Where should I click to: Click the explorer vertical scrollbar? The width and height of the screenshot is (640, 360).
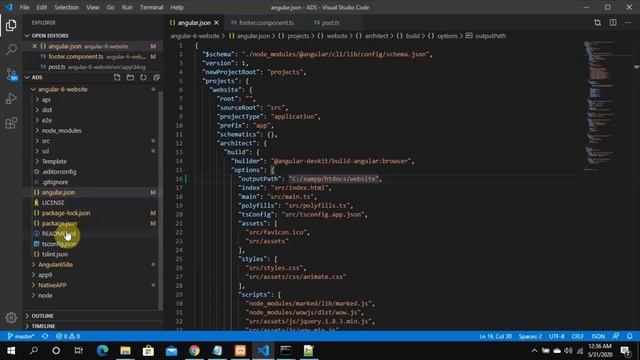[x=160, y=200]
